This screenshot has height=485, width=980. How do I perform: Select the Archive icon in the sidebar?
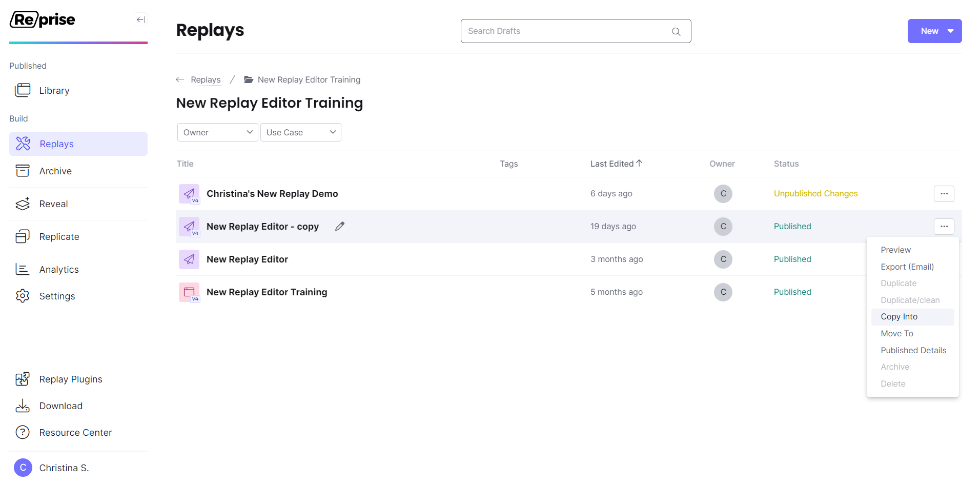23,171
